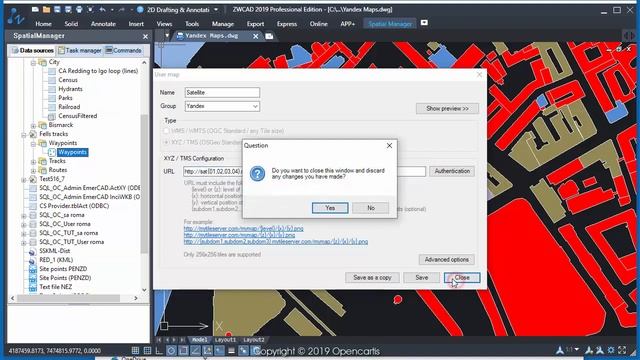The width and height of the screenshot is (640, 360).
Task: Select the WMS / WMTS radio option
Action: click(x=166, y=131)
